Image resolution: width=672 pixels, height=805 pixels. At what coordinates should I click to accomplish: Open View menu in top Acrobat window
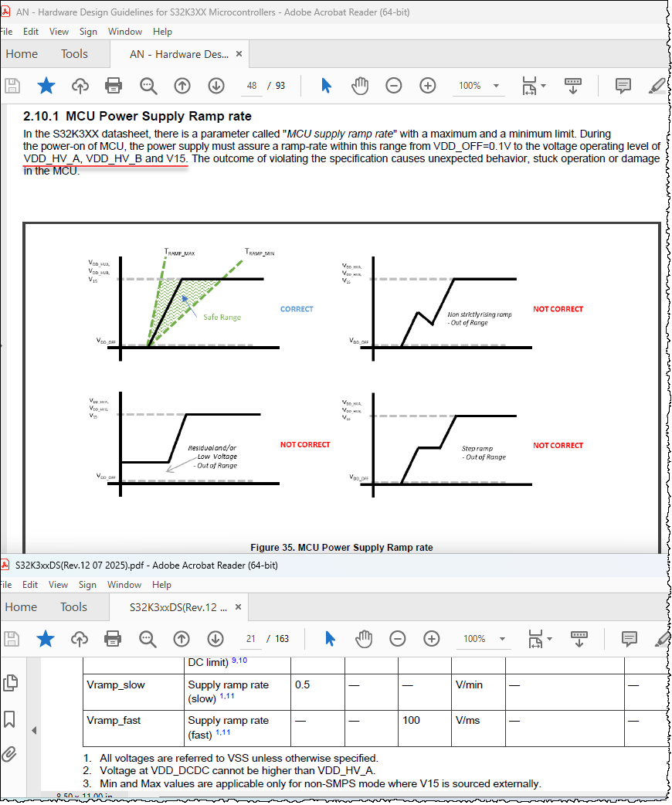pyautogui.click(x=59, y=32)
